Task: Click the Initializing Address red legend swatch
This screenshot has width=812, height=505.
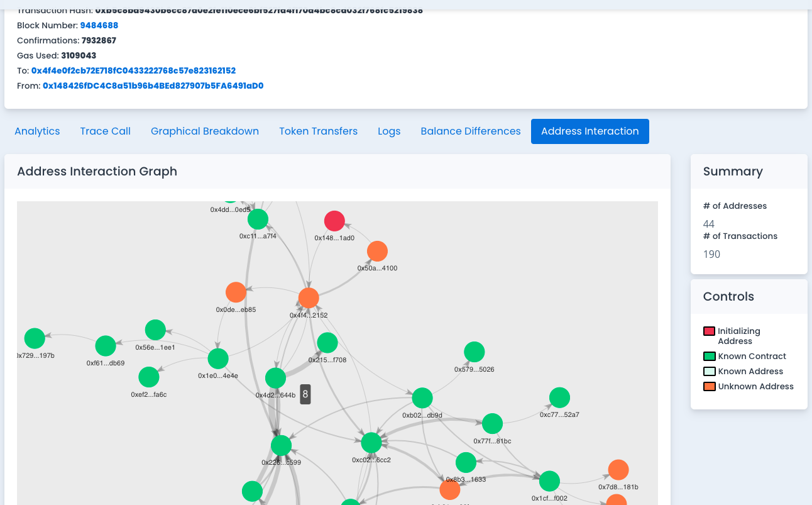Action: click(x=709, y=331)
